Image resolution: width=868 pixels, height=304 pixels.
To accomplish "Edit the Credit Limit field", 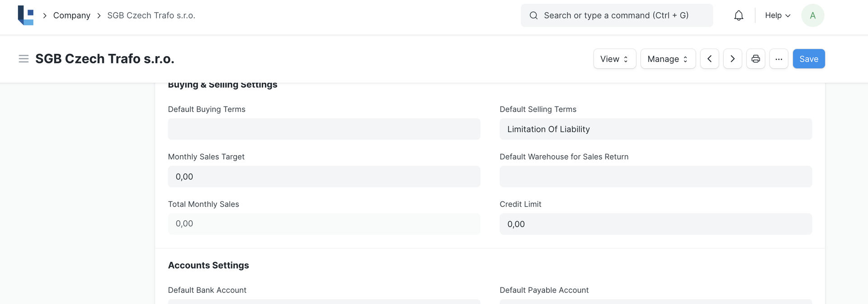I will 656,224.
